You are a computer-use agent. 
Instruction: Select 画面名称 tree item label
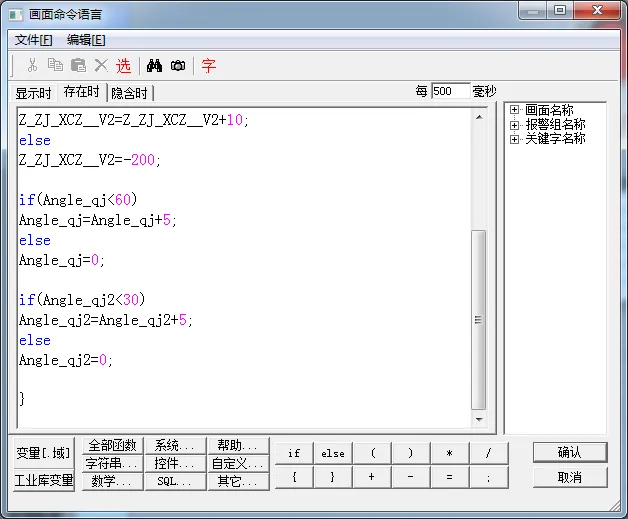pos(549,110)
